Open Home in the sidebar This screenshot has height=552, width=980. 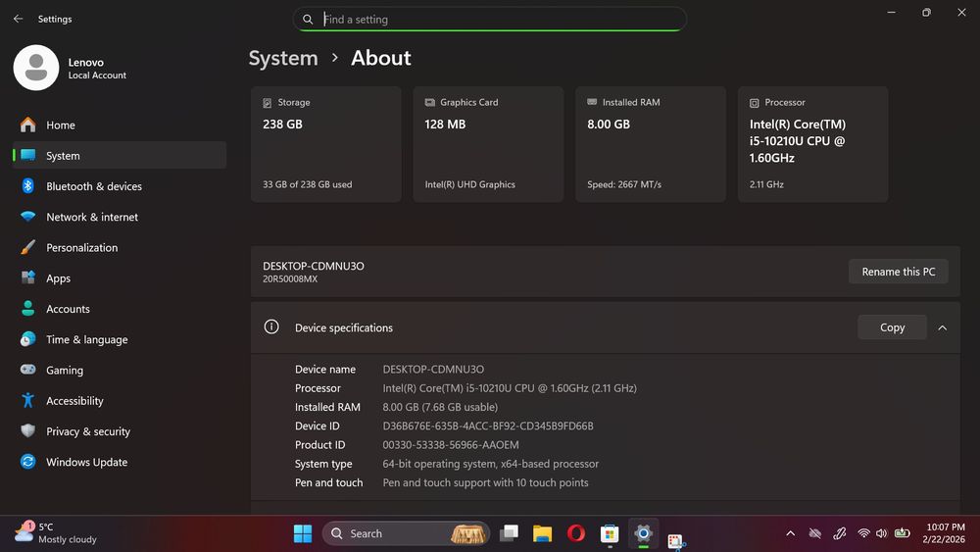tap(120, 125)
